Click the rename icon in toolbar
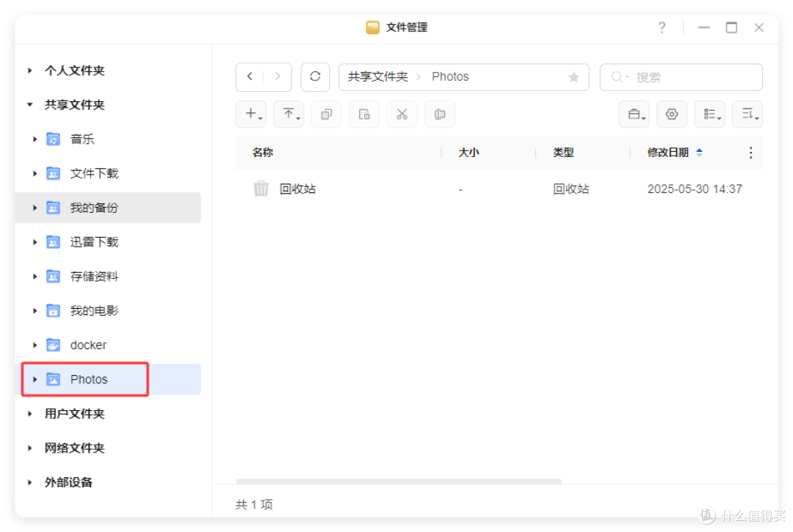The width and height of the screenshot is (793, 532). point(440,114)
